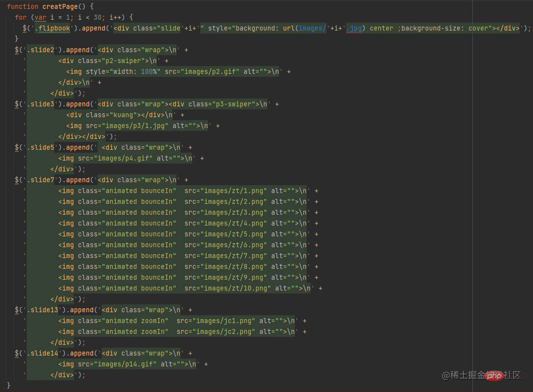Click the .slide2 selector string
Image resolution: width=533 pixels, height=392 pixels.
40,50
